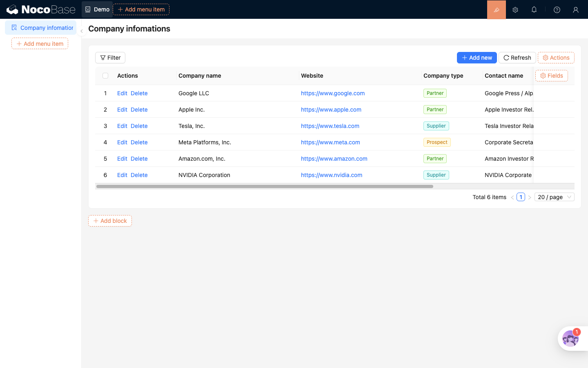Click the Supplier tag in Tesla row
588x368 pixels.
(436, 126)
